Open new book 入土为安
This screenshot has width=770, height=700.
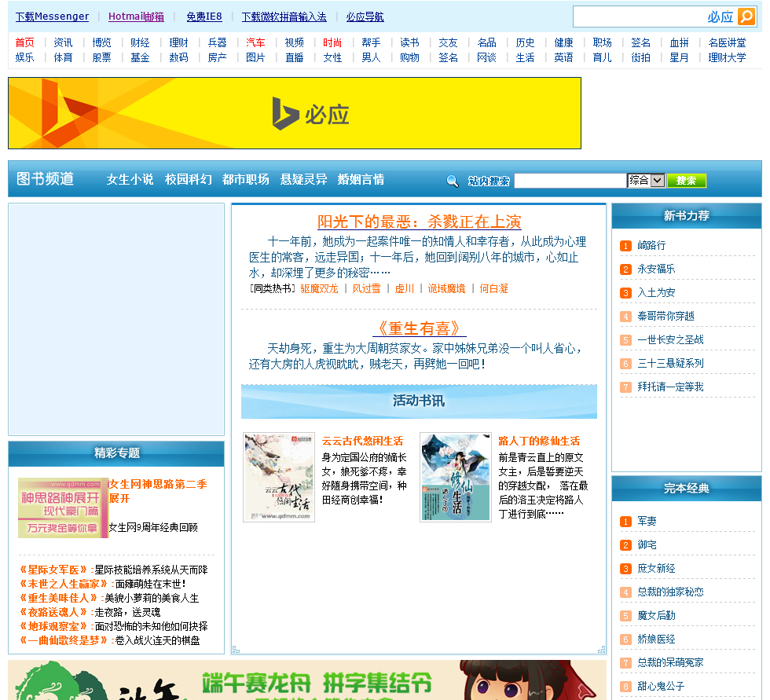coord(656,292)
